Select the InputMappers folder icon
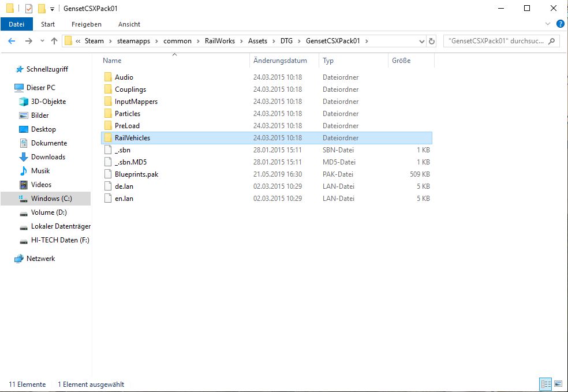The width and height of the screenshot is (568, 392). click(108, 102)
